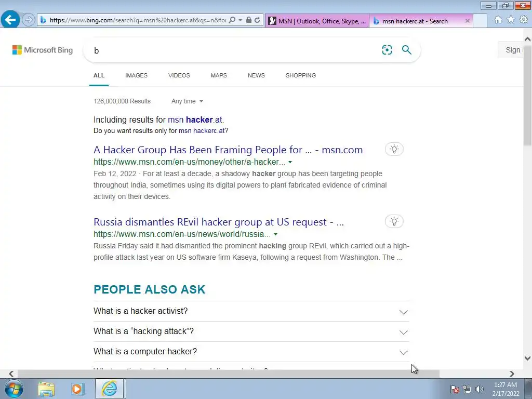Viewport: 532px width, 399px height.
Task: Open Windows Explorer from taskbar
Action: pyautogui.click(x=46, y=389)
